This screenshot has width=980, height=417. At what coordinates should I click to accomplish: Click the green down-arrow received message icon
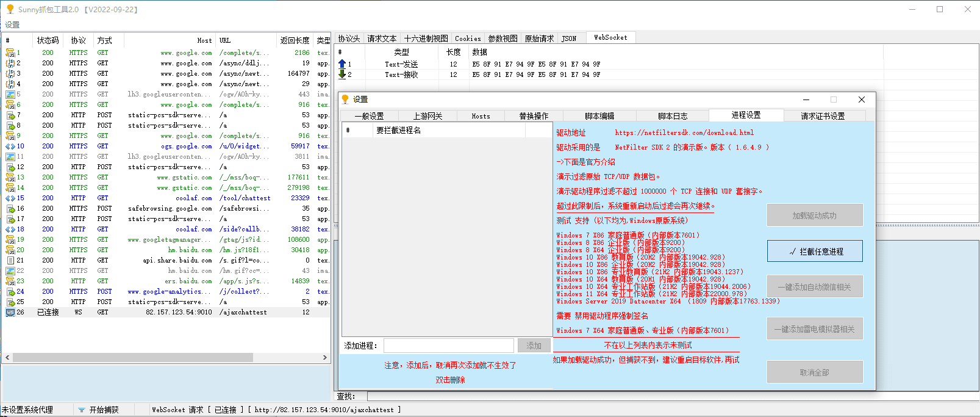point(342,74)
